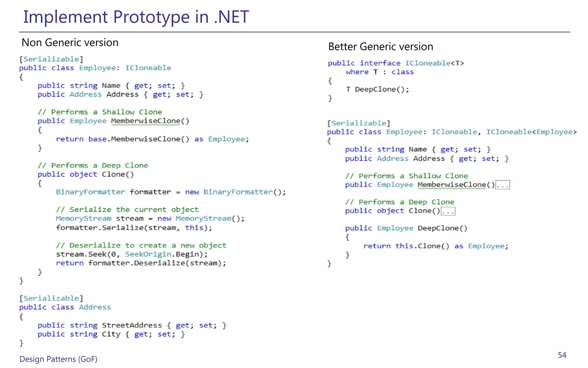Click 'return base.MemberwiseClone() as Employee;' line
The width and height of the screenshot is (588, 368).
pos(152,139)
